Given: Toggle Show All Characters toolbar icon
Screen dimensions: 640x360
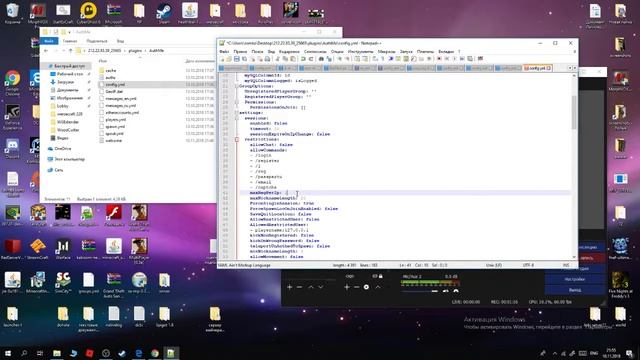Looking at the screenshot, I should (382, 59).
